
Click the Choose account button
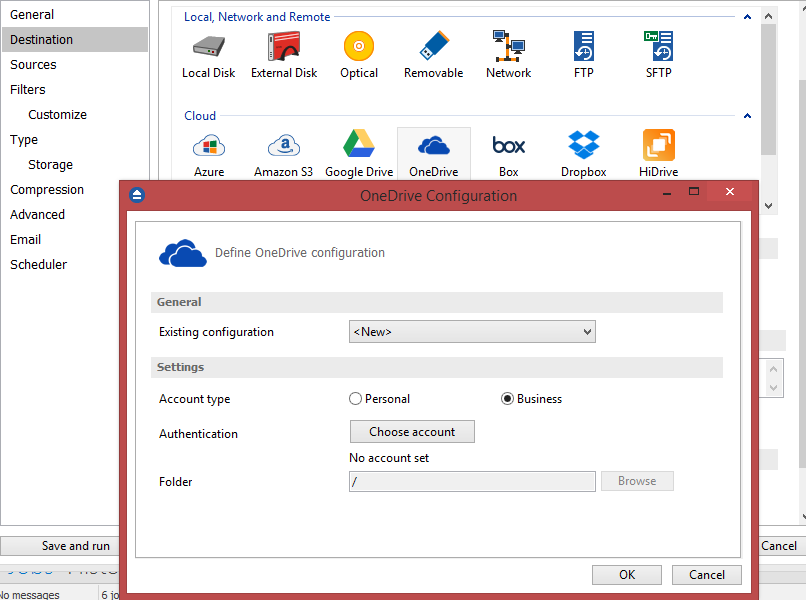[412, 432]
